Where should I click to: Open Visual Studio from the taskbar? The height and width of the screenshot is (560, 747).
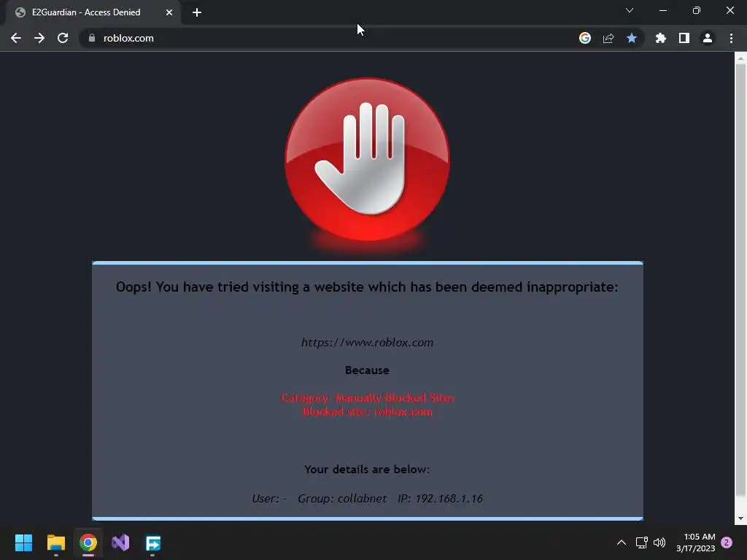[120, 542]
